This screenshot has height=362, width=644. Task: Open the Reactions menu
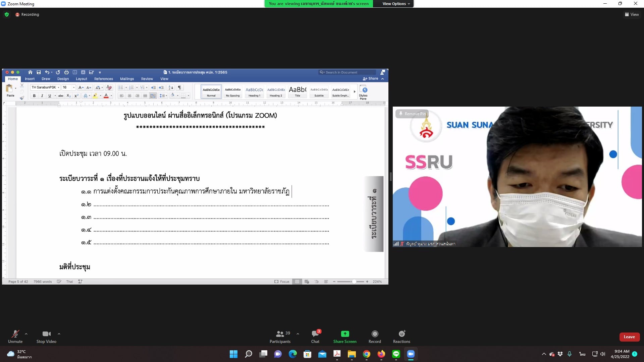click(401, 336)
